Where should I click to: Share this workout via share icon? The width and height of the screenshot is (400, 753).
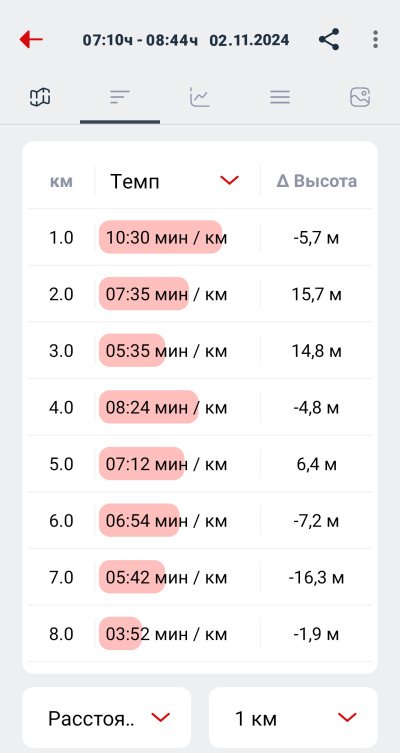click(x=329, y=39)
